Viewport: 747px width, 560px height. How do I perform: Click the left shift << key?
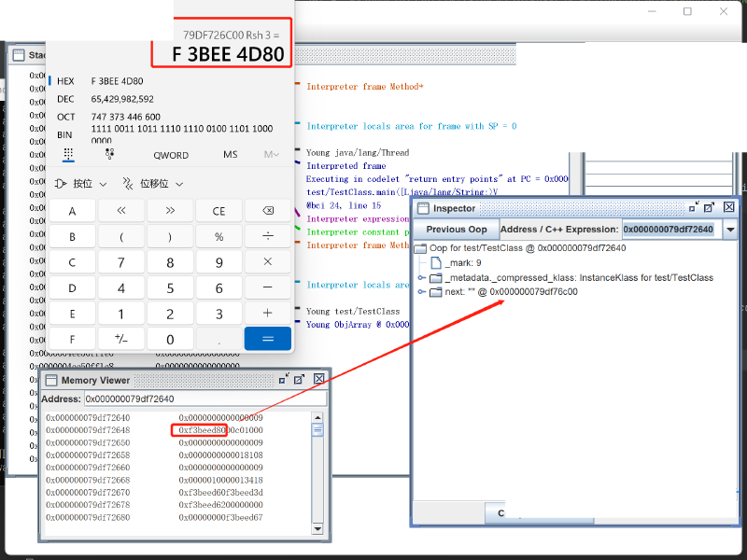point(121,211)
